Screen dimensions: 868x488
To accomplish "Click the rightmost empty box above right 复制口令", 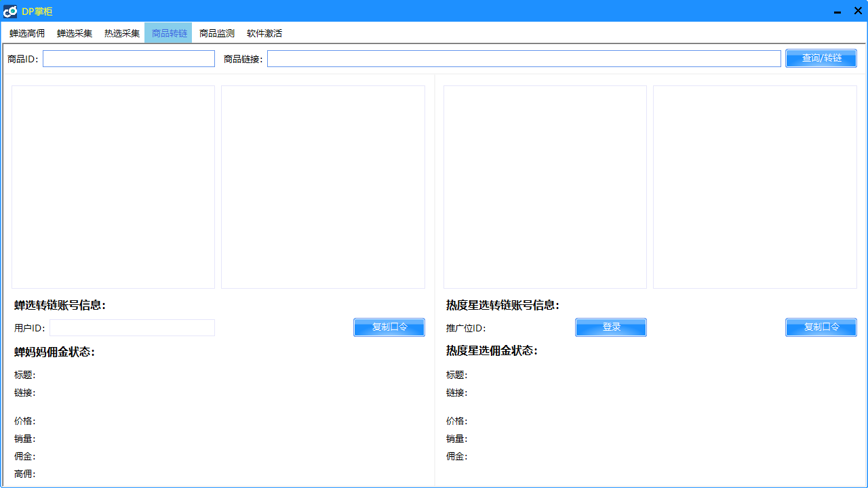I will pos(755,187).
